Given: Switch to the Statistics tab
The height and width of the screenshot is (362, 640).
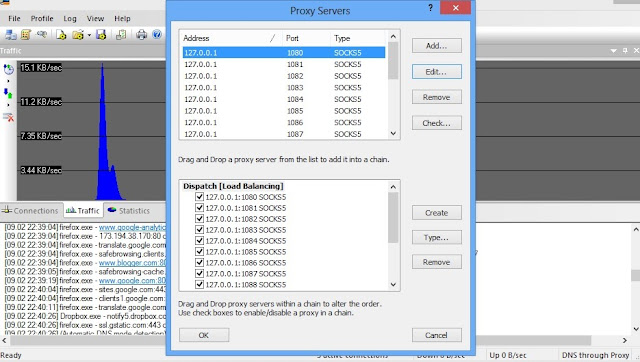Looking at the screenshot, I should 129,211.
